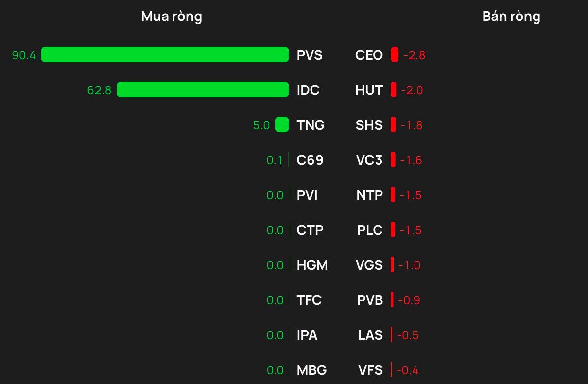Select the CEO ticker label
This screenshot has height=384, width=588.
pyautogui.click(x=369, y=55)
